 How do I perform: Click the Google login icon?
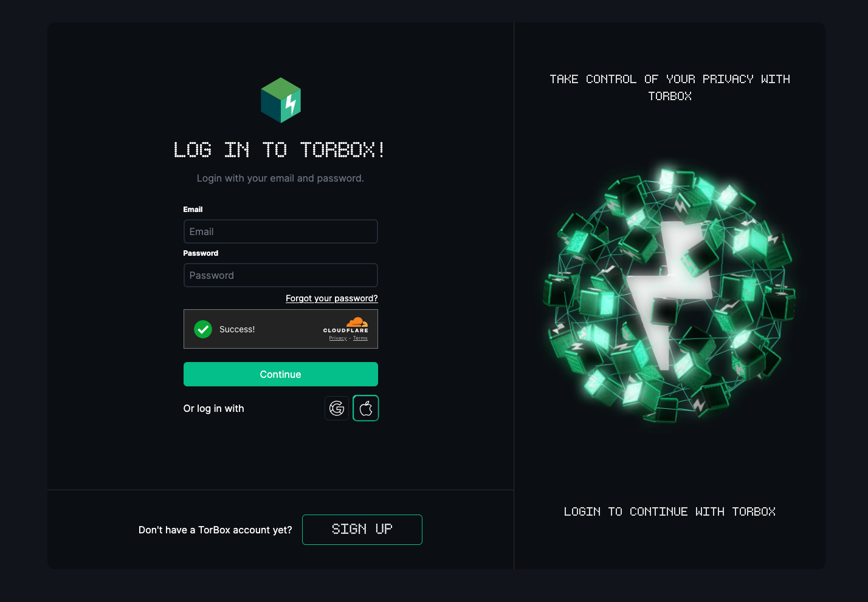click(337, 408)
